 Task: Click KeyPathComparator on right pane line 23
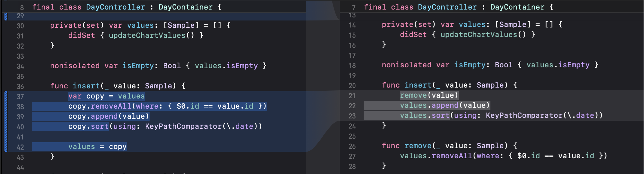click(x=524, y=115)
